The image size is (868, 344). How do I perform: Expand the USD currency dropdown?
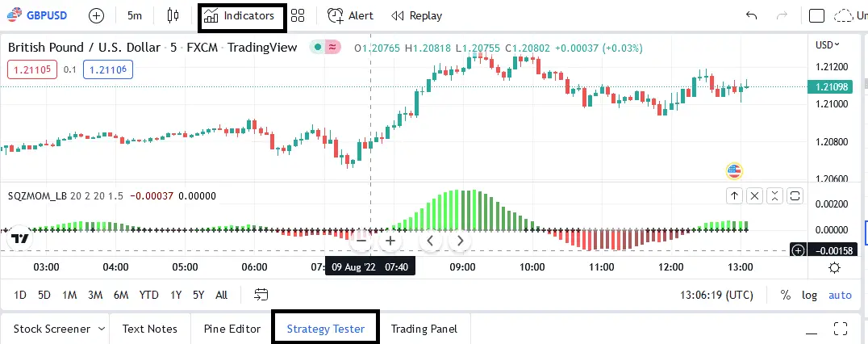click(x=827, y=45)
